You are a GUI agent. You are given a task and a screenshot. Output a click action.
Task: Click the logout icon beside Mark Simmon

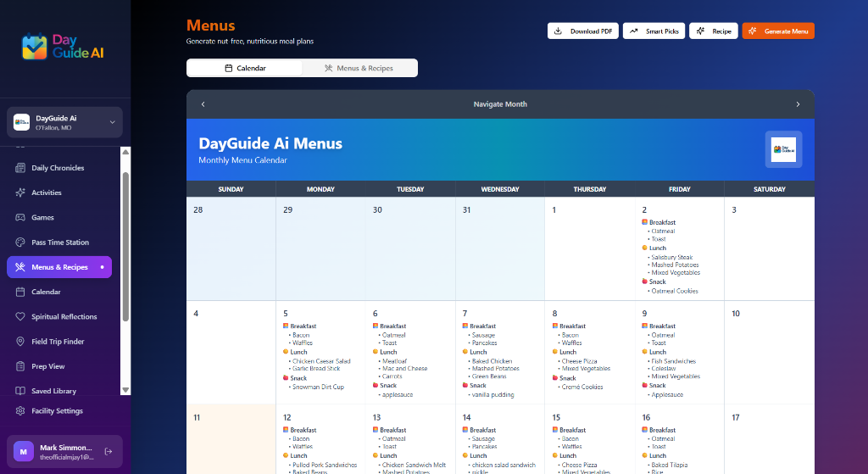(x=108, y=451)
